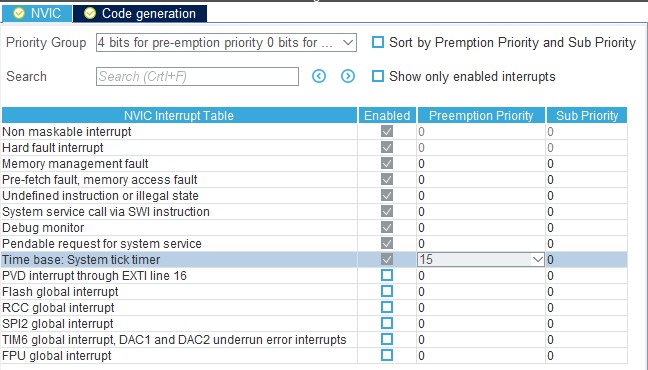The image size is (648, 370).
Task: Select the Debug monitor row
Action: coord(314,228)
